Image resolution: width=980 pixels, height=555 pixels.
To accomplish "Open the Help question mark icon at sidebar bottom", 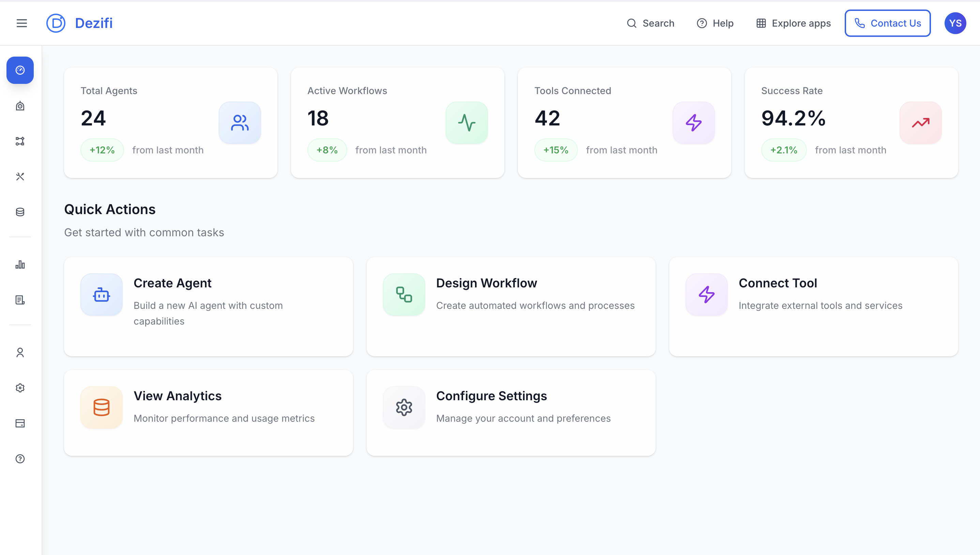I will (20, 459).
